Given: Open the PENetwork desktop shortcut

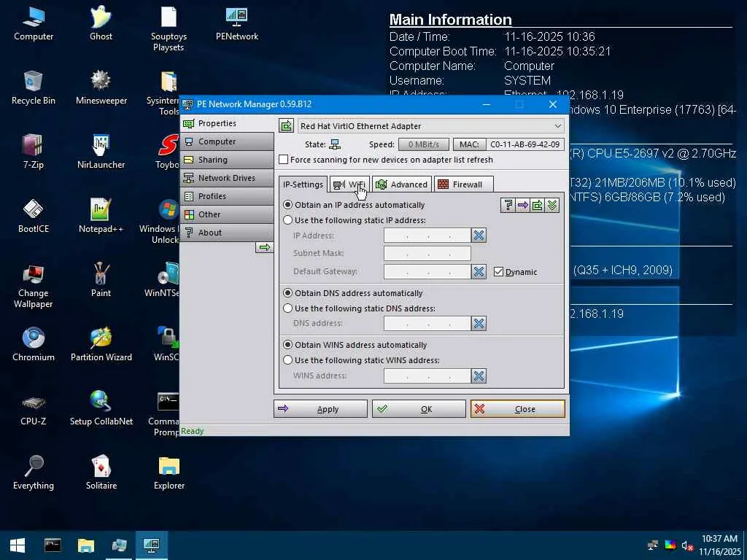Looking at the screenshot, I should point(237,24).
